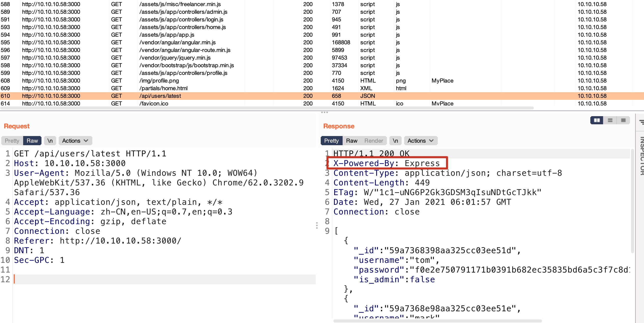This screenshot has width=644, height=323.
Task: Click the three-dot vertical request/response divider
Action: [x=317, y=225]
